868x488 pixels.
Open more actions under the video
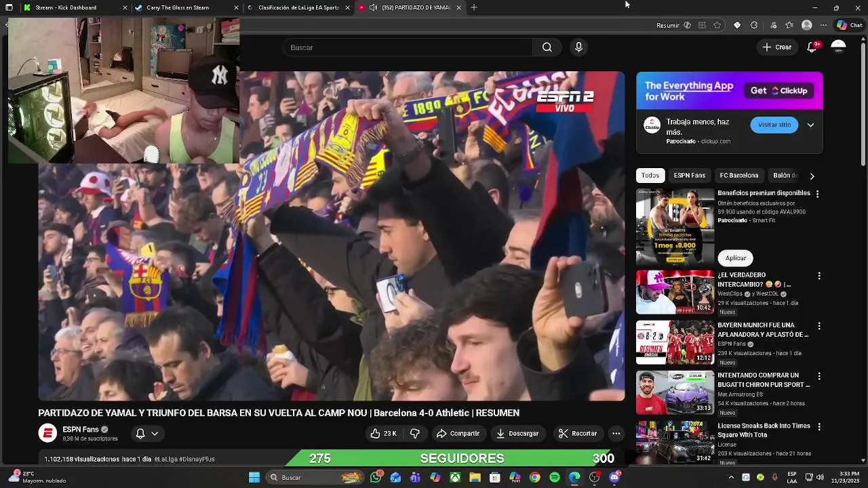pos(616,434)
